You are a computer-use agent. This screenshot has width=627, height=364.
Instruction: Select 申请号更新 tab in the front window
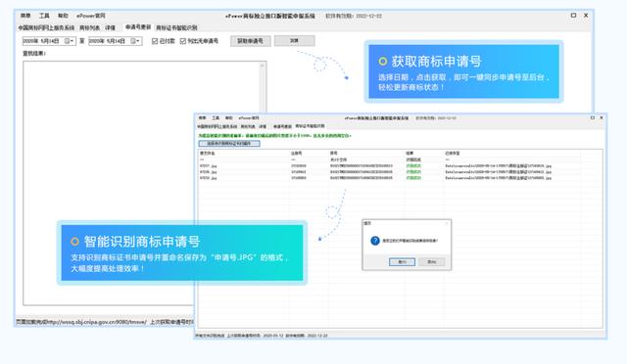click(282, 126)
